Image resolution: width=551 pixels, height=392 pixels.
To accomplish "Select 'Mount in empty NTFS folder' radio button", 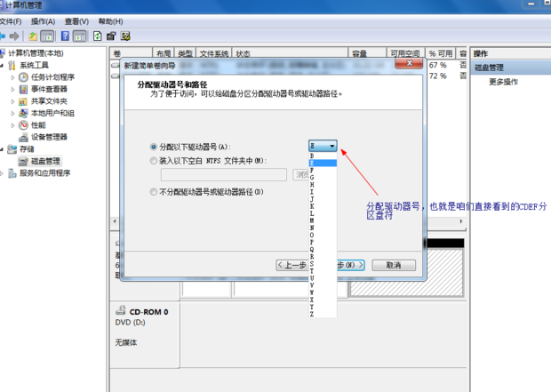I will coord(154,161).
